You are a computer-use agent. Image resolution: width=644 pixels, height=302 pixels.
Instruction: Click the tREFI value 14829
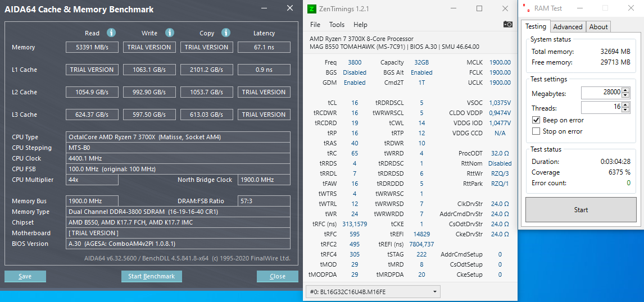(x=421, y=234)
